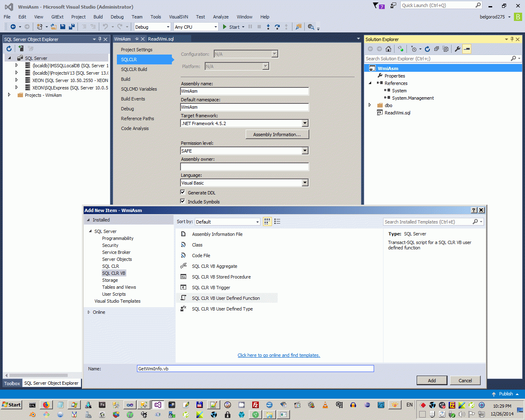Select the SQL CLR VB Aggregate template
The image size is (525, 420).
point(215,266)
